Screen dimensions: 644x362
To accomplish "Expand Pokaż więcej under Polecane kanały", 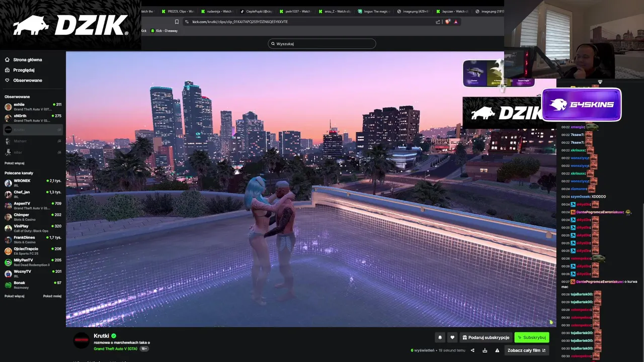I will (15, 296).
